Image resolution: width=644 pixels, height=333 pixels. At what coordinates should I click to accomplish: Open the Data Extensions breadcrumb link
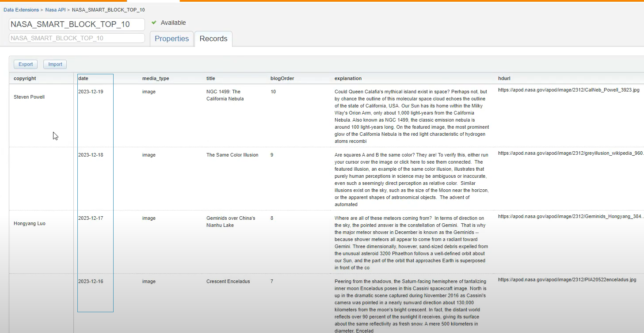click(21, 9)
